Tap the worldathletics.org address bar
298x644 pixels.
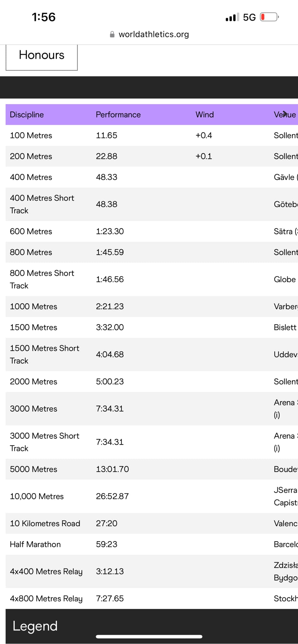tap(149, 34)
